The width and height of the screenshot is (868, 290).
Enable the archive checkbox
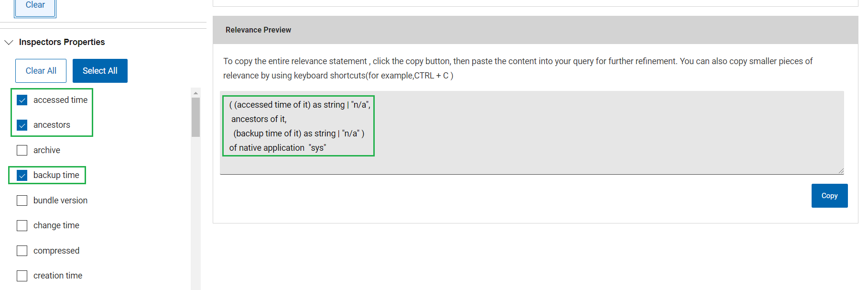22,150
